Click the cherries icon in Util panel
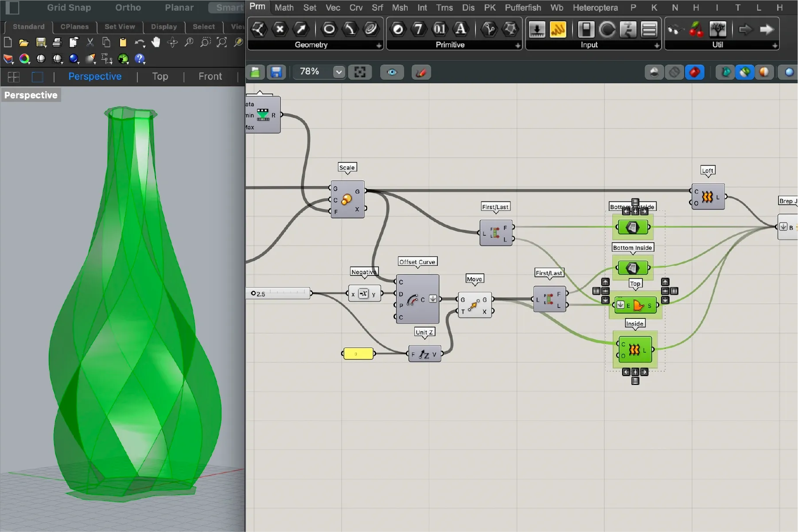This screenshot has height=532, width=798. point(696,30)
